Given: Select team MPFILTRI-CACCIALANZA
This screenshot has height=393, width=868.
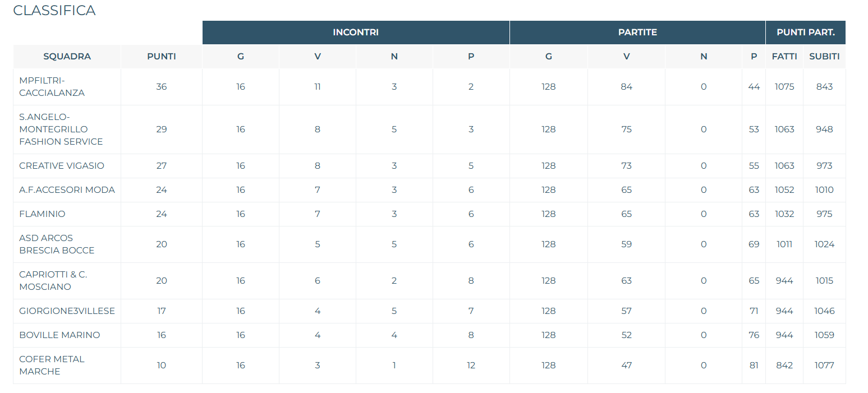Looking at the screenshot, I should tap(52, 87).
